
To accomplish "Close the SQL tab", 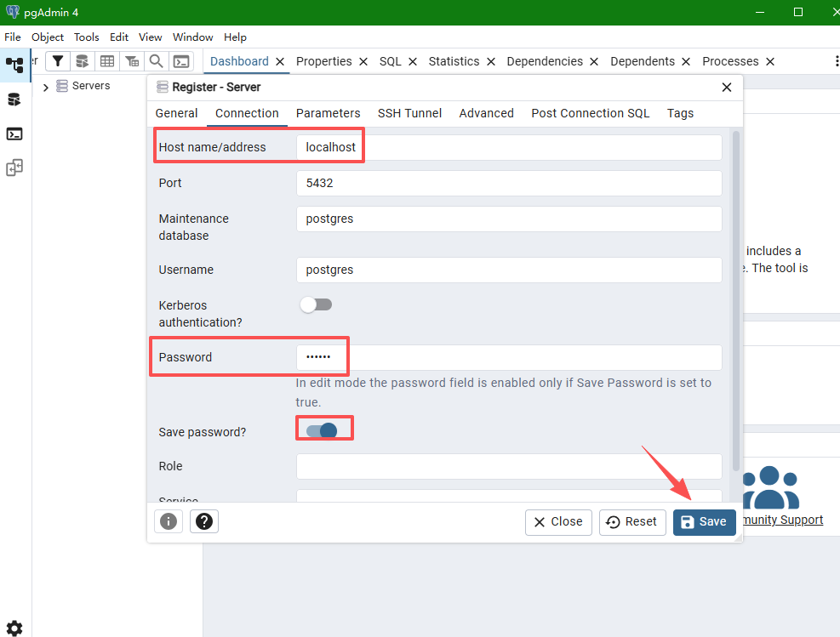I will (x=413, y=61).
